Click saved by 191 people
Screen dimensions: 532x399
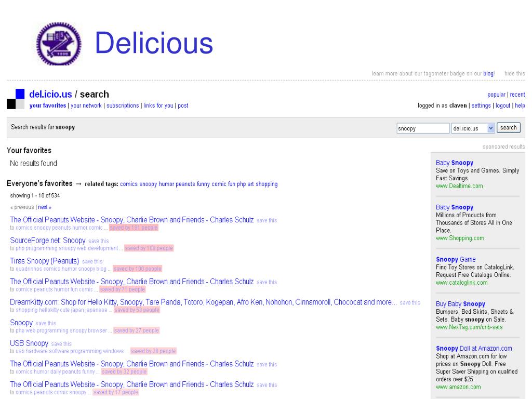tap(134, 228)
